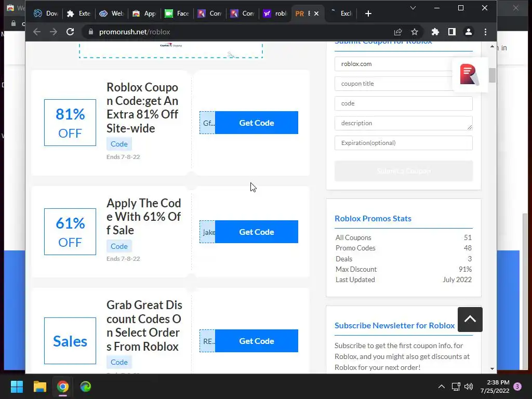The image size is (532, 399).
Task: Switch to the Web tab
Action: pyautogui.click(x=111, y=14)
